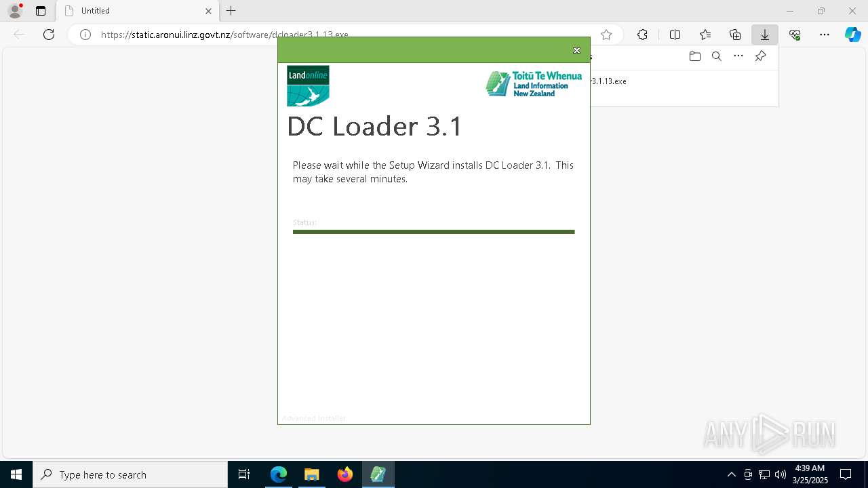Open the downloaded 3.1.13.exe file entry
Viewport: 868px width, 488px height.
(609, 81)
